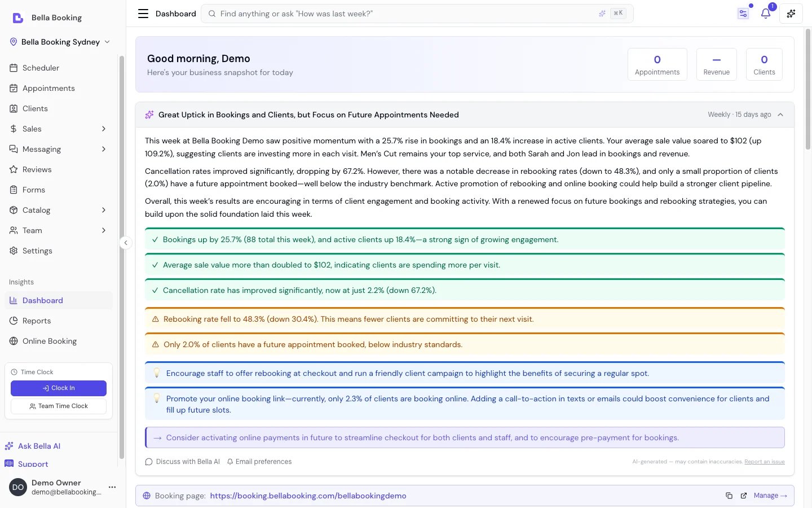Expand the Sales submenu
812x508 pixels.
pos(104,129)
